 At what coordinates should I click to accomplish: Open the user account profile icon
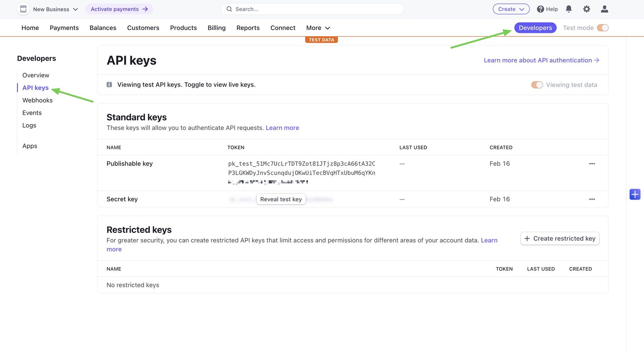[x=605, y=9]
